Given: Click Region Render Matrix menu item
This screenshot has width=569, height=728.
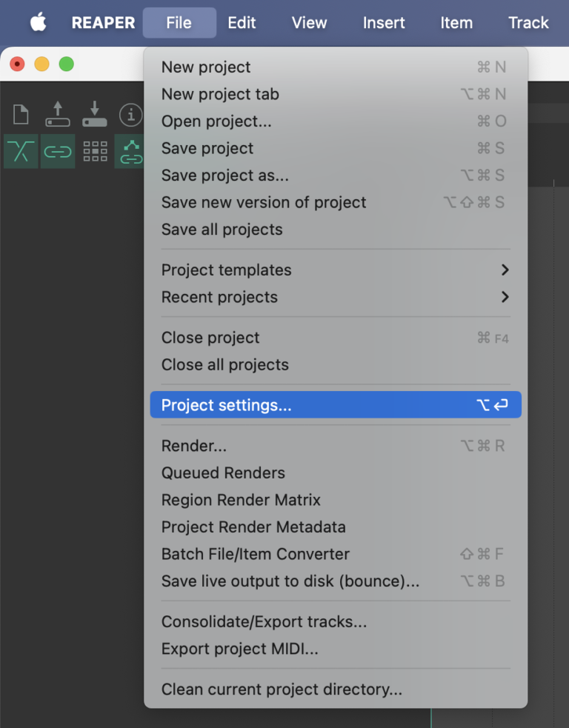Looking at the screenshot, I should coord(241,500).
